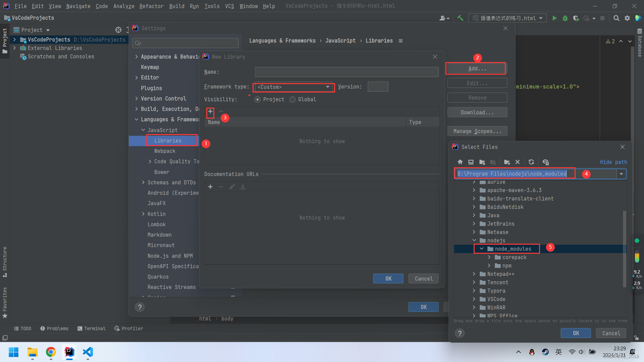Click the Version input field
The width and height of the screenshot is (644, 362).
tap(378, 87)
